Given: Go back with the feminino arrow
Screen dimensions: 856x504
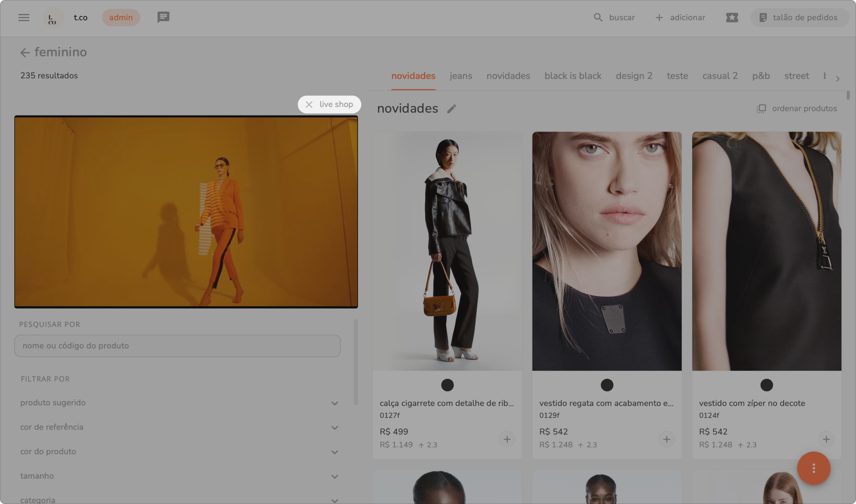Looking at the screenshot, I should click(x=25, y=52).
